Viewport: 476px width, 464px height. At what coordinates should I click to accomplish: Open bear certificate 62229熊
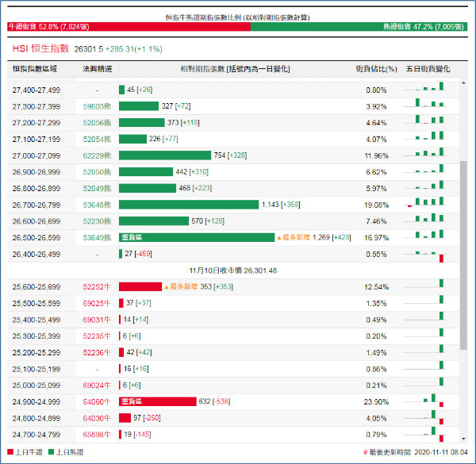pos(97,155)
